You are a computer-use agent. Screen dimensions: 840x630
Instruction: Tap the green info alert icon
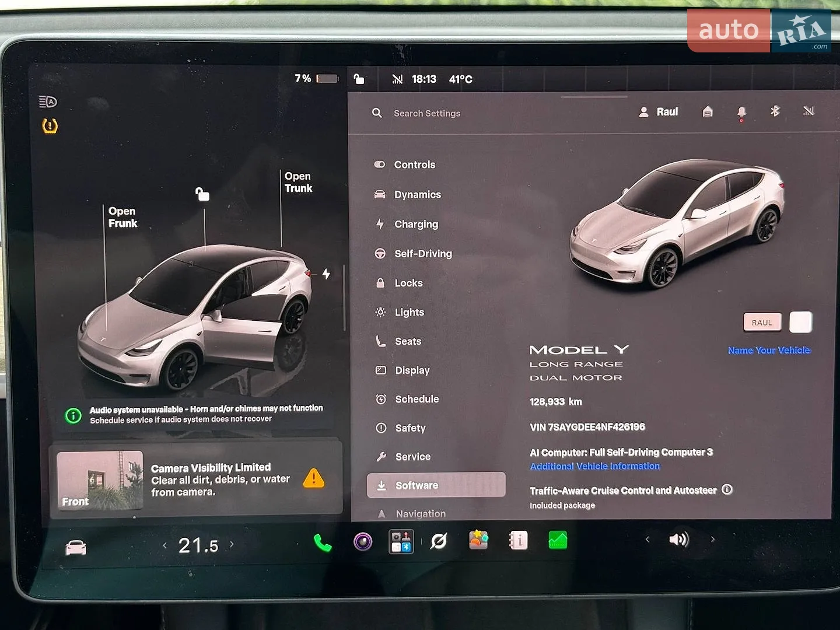pyautogui.click(x=73, y=416)
